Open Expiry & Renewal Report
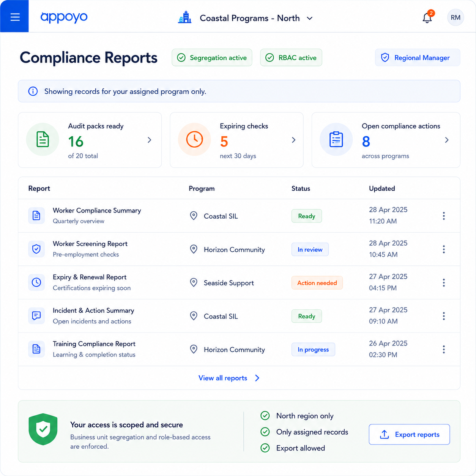476x476 pixels. [x=90, y=277]
